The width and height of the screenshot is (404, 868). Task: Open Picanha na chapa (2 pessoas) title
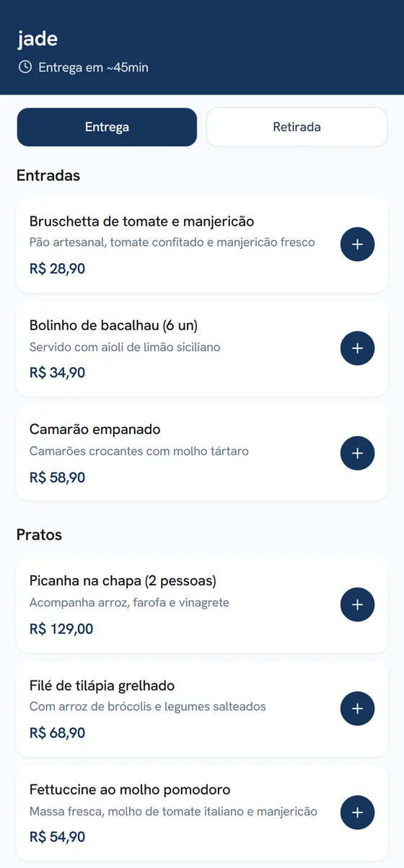tap(123, 581)
